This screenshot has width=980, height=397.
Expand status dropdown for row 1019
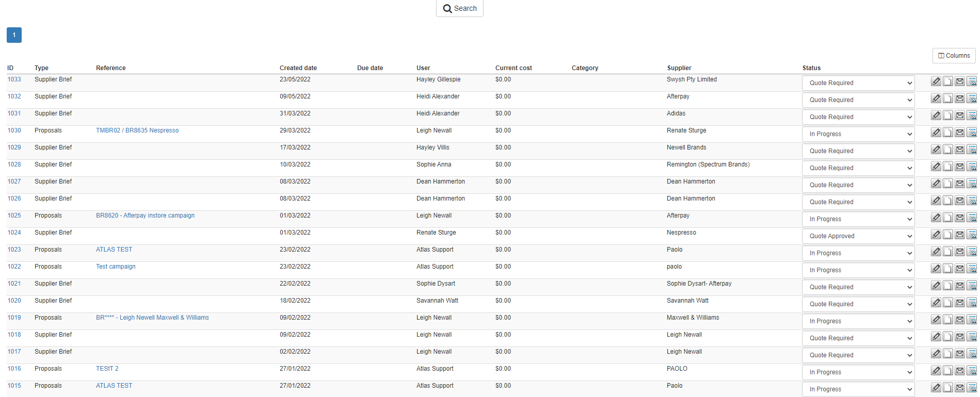858,321
